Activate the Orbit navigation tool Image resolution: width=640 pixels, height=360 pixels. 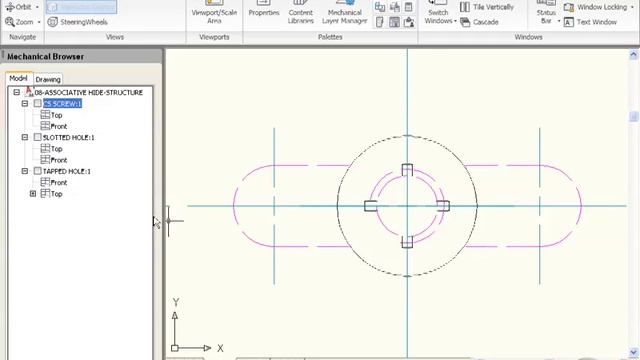coord(18,7)
